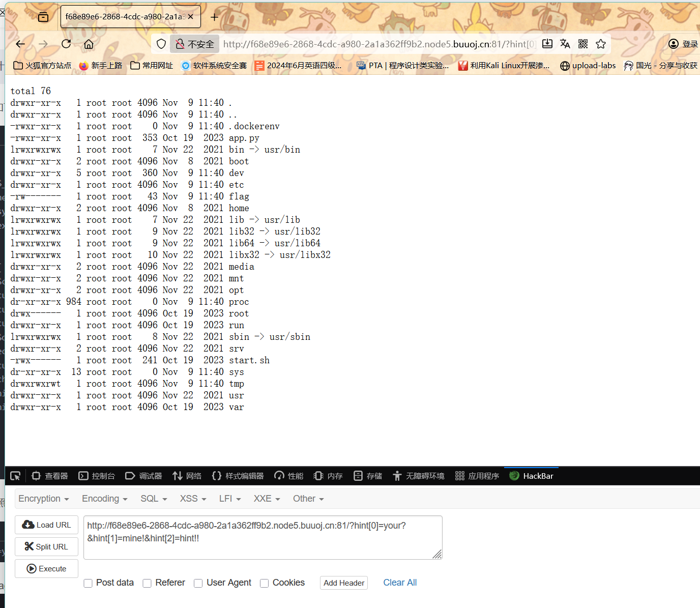Viewport: 700px width, 608px height.
Task: Go to the browser home page icon
Action: point(89,44)
